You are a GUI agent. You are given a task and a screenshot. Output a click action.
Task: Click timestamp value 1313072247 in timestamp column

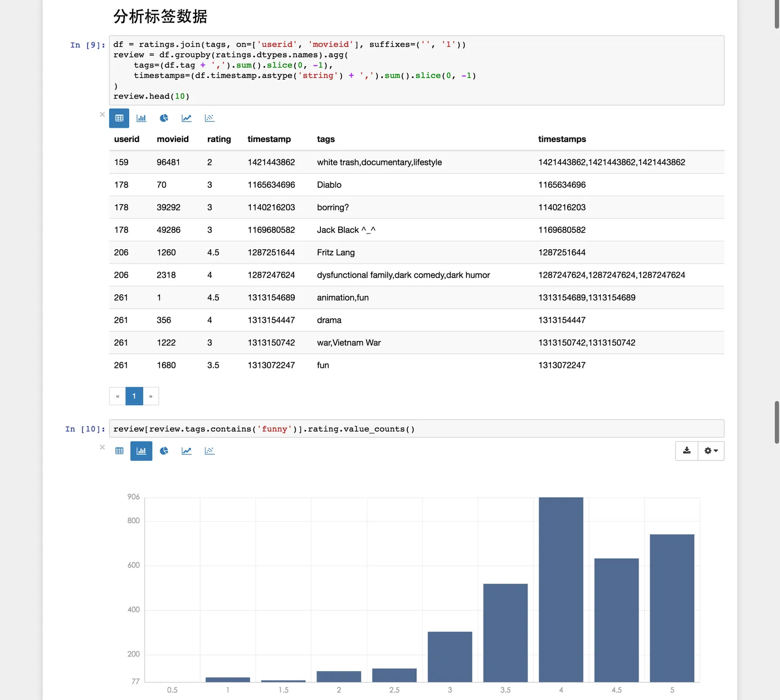271,365
